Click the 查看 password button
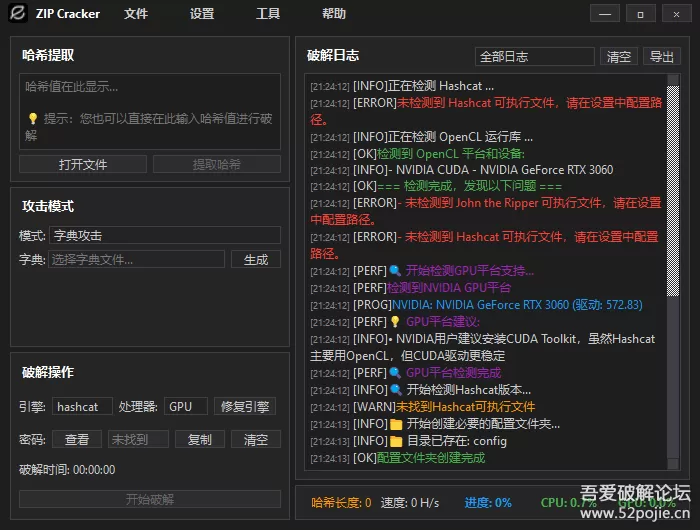The height and width of the screenshot is (530, 700). click(x=77, y=439)
